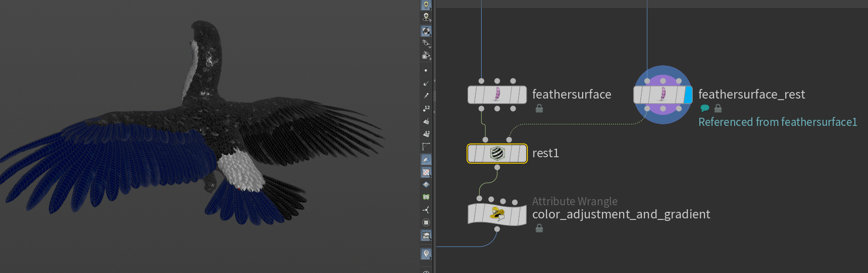Toggle display point trails icon

(x=426, y=96)
